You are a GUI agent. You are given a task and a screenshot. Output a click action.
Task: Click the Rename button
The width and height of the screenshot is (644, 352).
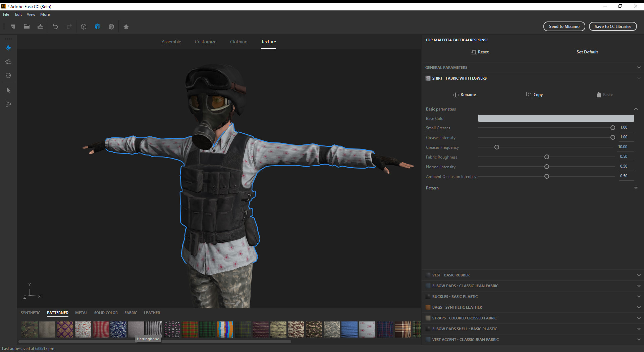(465, 95)
